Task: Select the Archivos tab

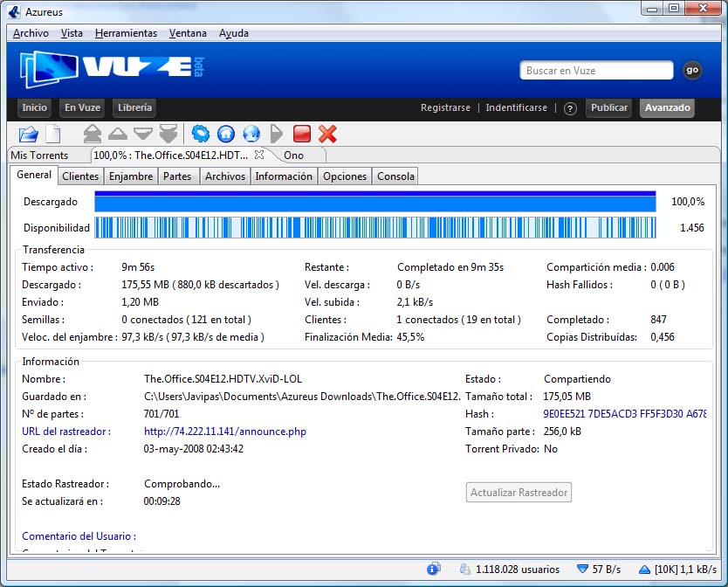Action: pyautogui.click(x=225, y=176)
